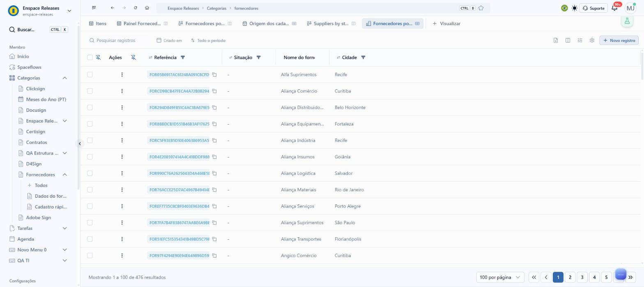Open the column layout icon in the toolbar

point(568,40)
